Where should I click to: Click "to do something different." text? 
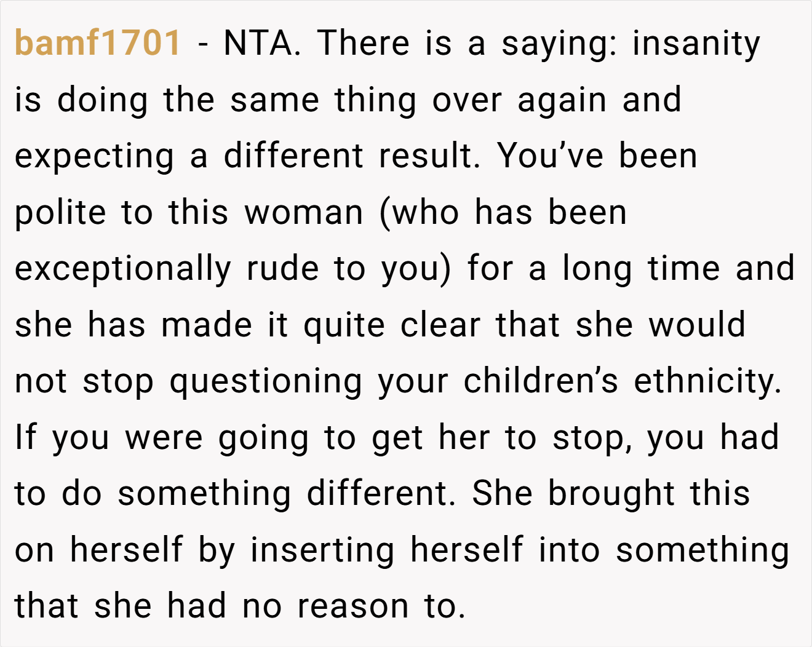coord(236,494)
